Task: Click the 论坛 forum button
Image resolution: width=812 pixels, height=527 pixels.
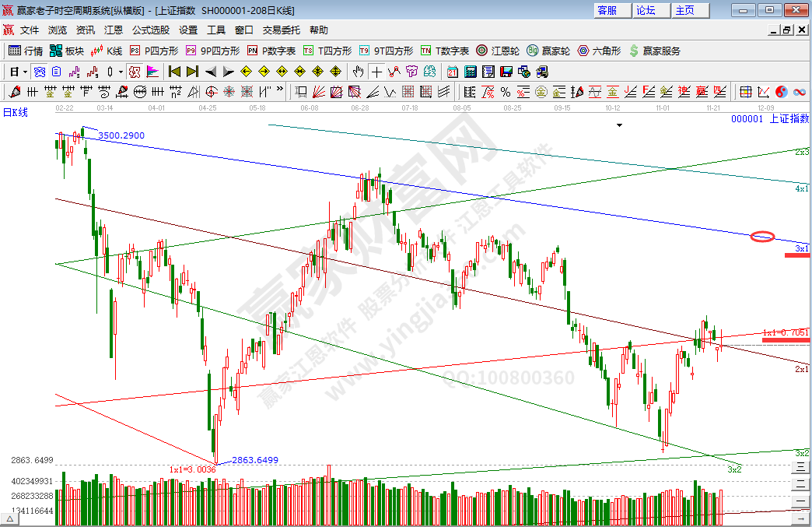Action: [646, 10]
